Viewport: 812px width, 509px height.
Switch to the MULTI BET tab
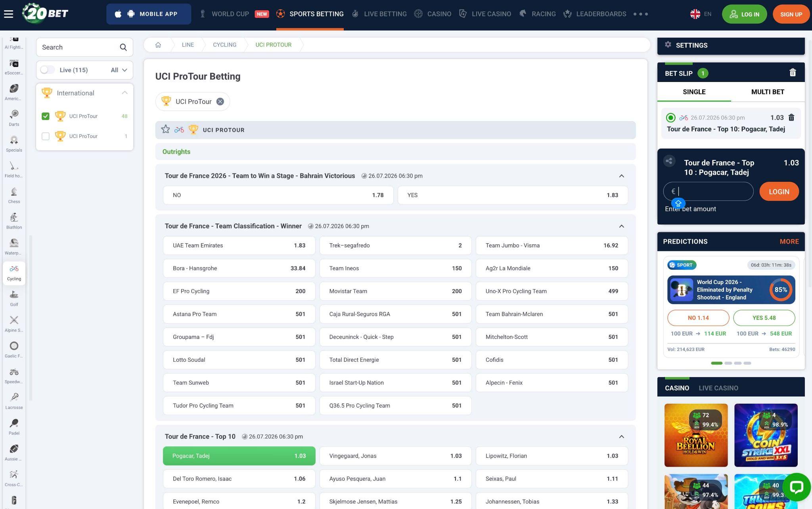[x=768, y=92]
